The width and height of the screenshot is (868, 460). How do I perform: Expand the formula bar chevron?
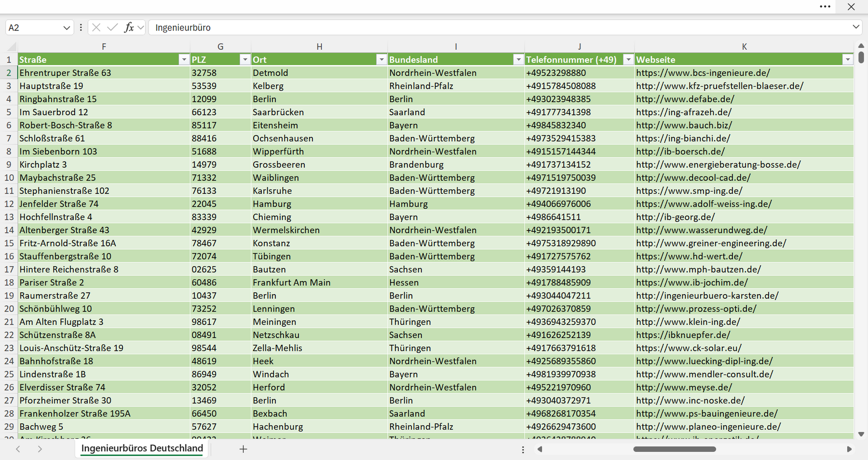pyautogui.click(x=856, y=27)
